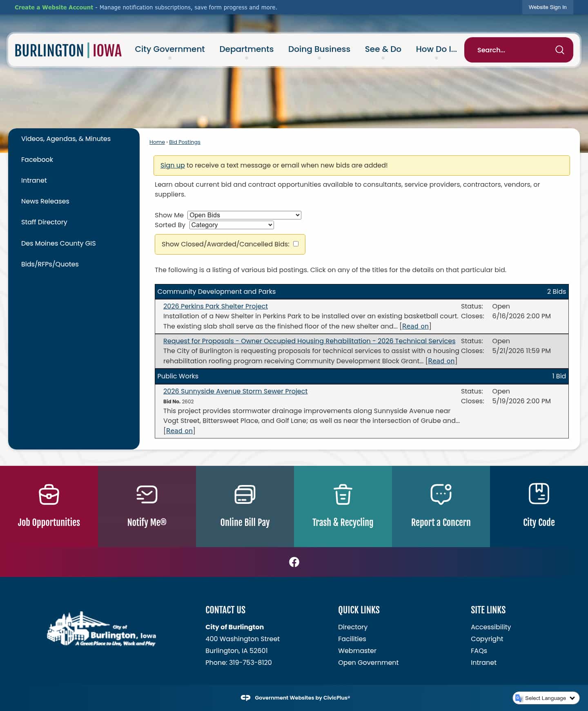Open the Webmaster quick link
Viewport: 588px width, 711px height.
[x=357, y=651]
